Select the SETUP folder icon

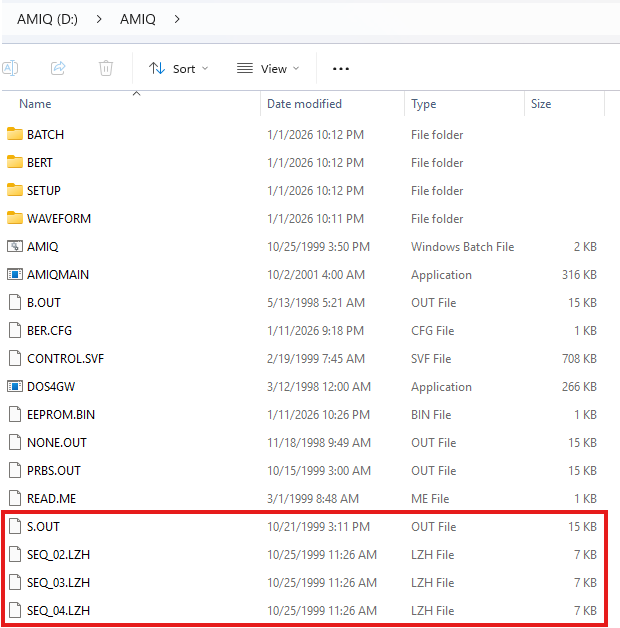point(15,190)
